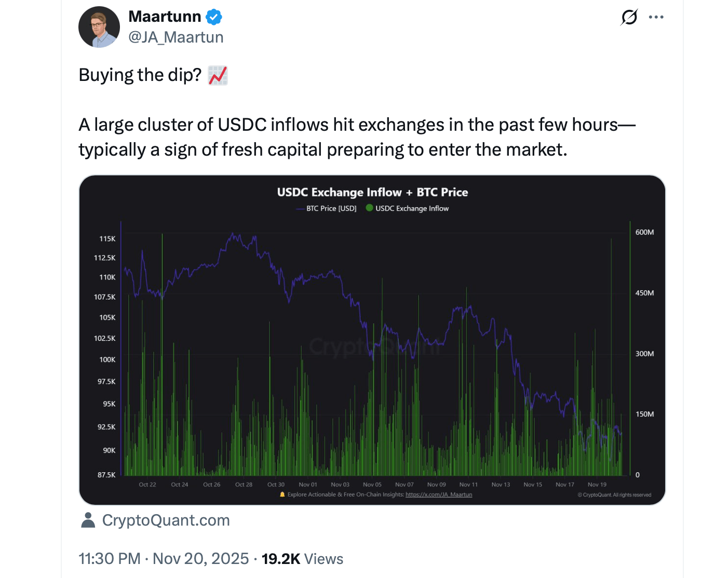728x578 pixels.
Task: Click the chart title "USDC Exchange Inflow + BTC Price"
Action: click(x=372, y=192)
